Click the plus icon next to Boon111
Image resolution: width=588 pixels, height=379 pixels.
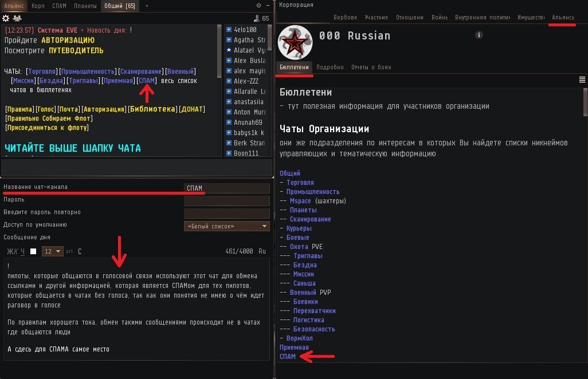[229, 153]
